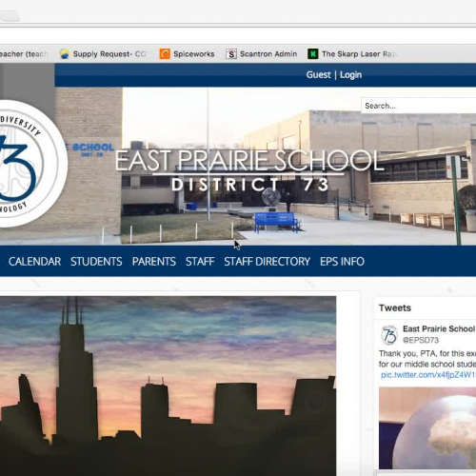Click the Chicago skyline artwork image
Screen dimensions: 476x476
coord(168,387)
